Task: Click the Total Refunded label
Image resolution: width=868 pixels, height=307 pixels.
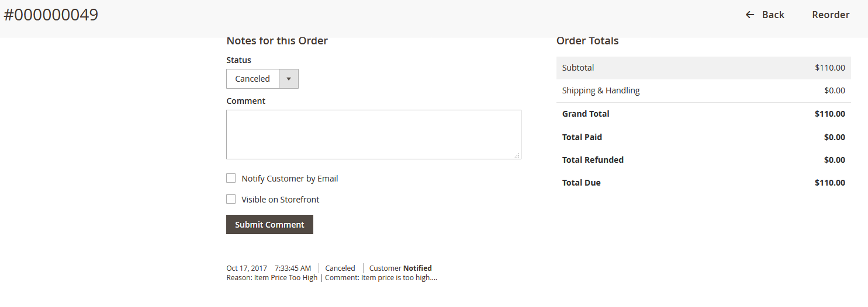Action: coord(593,160)
